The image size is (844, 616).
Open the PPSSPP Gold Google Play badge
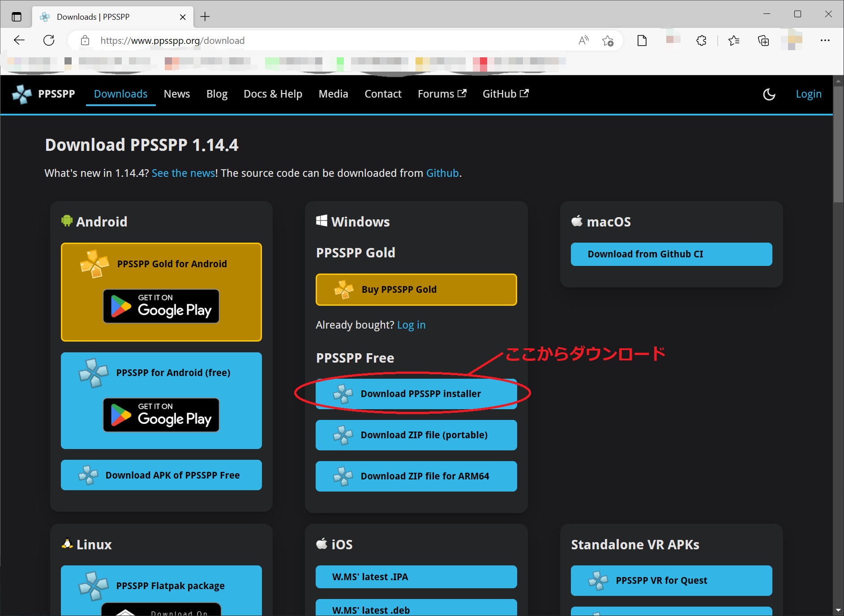pos(161,306)
